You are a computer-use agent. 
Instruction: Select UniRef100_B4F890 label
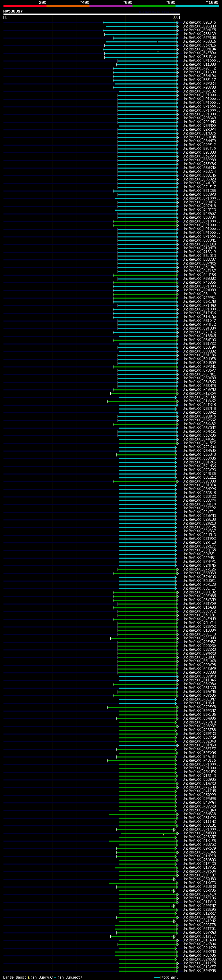tap(199, 53)
